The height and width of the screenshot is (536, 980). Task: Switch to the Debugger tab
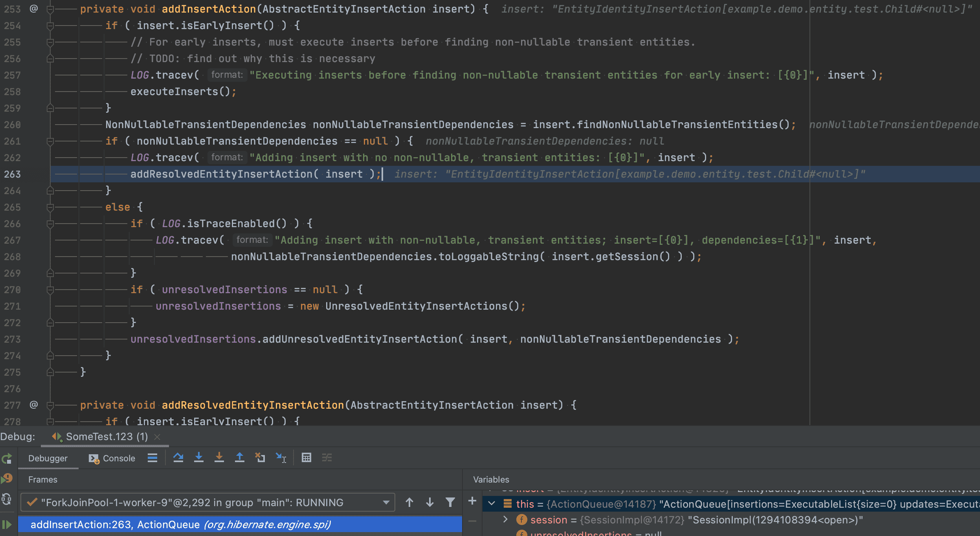pyautogui.click(x=48, y=458)
